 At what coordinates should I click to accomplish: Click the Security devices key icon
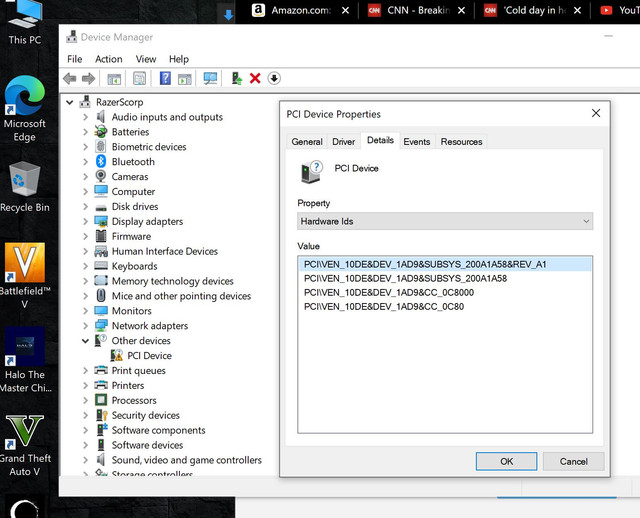coord(101,415)
